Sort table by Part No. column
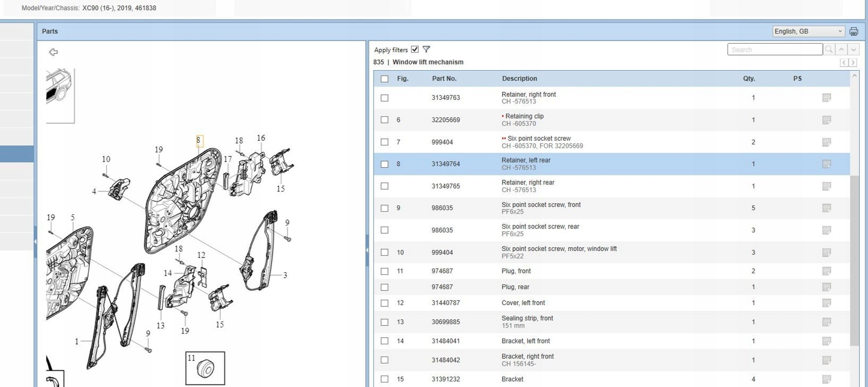The image size is (868, 387). tap(444, 79)
